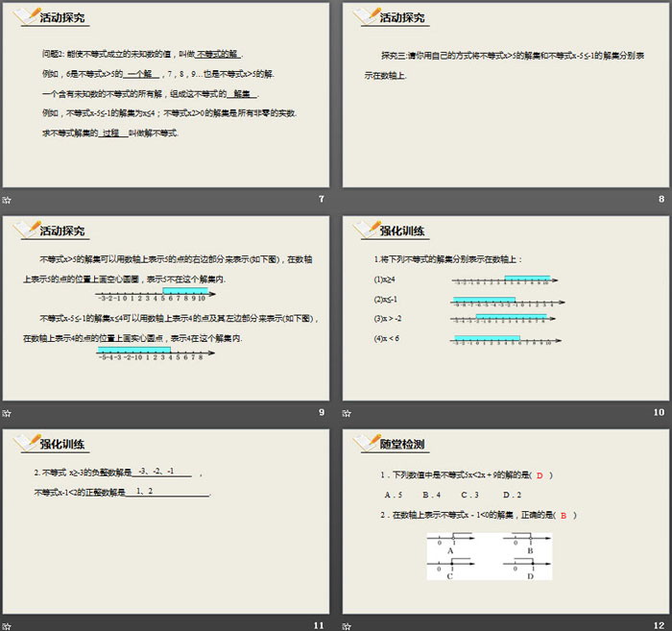The image size is (672, 631).
Task: Click the animation star icon under slide 11
Action: [x=7, y=626]
